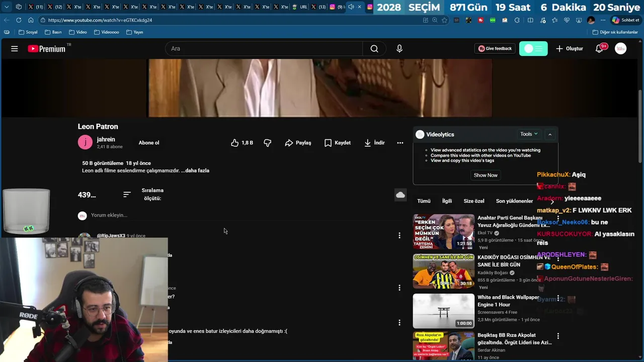Select the Tümü filter chip

424,201
